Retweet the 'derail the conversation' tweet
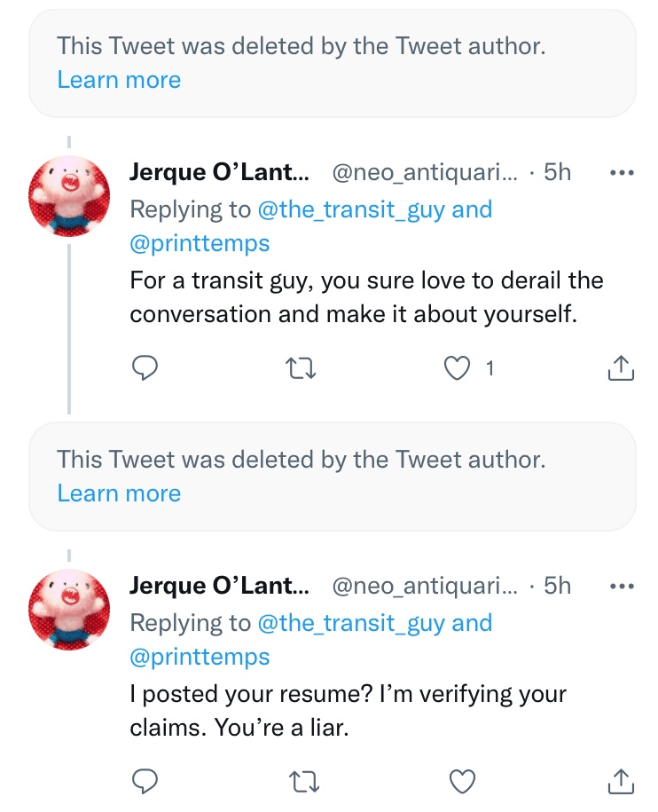This screenshot has width=658, height=812. click(303, 368)
